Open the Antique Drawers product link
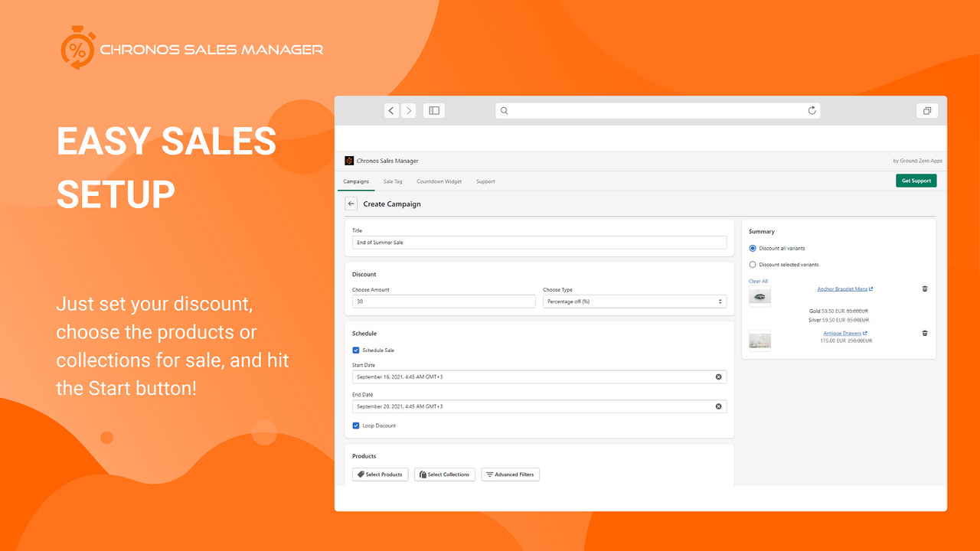This screenshot has width=980, height=551. click(845, 334)
